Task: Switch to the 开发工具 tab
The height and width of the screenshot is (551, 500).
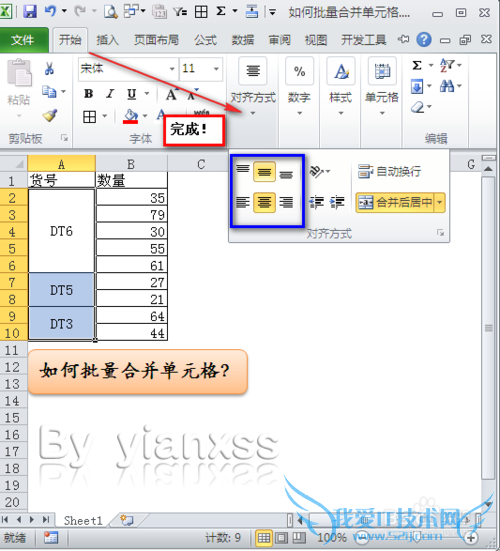Action: [364, 40]
